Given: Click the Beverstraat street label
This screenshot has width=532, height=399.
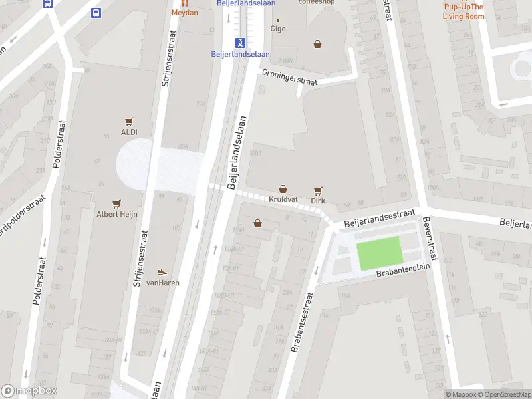Looking at the screenshot, I should tap(430, 239).
